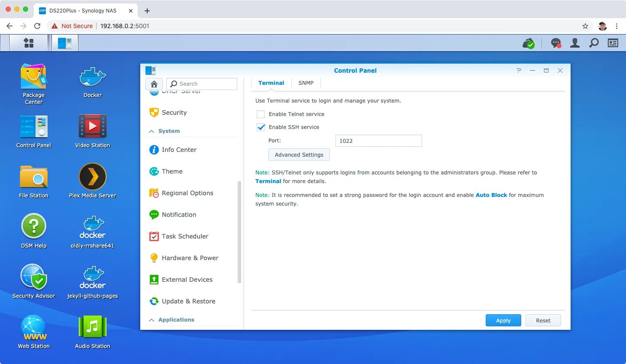The height and width of the screenshot is (364, 626).
Task: Open oldiy-rrshare641 docker shortcut
Action: (93, 232)
